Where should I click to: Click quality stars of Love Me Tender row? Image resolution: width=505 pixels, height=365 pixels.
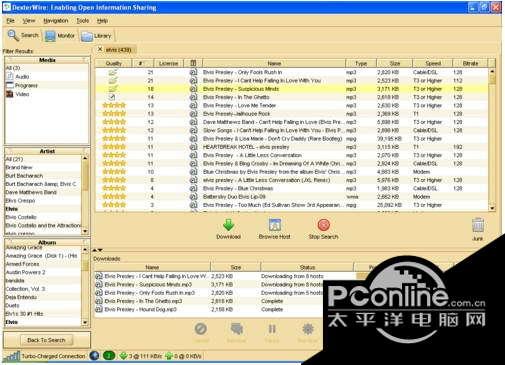[x=114, y=105]
